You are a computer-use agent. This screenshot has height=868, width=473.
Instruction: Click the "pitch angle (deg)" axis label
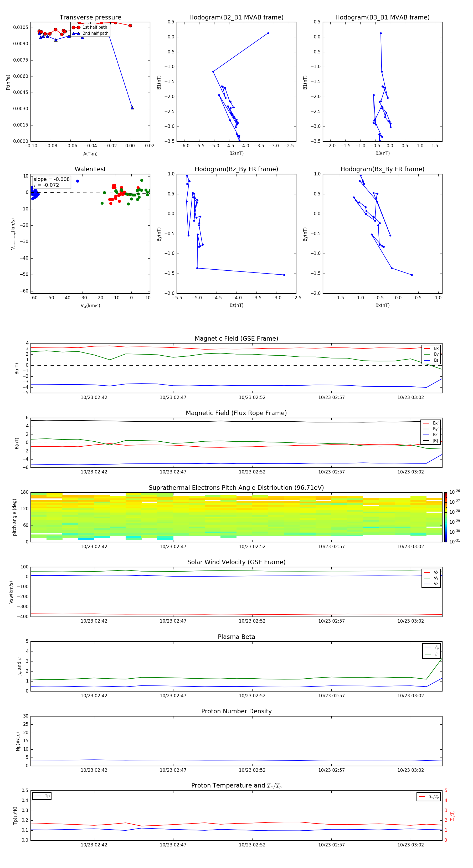[14, 517]
